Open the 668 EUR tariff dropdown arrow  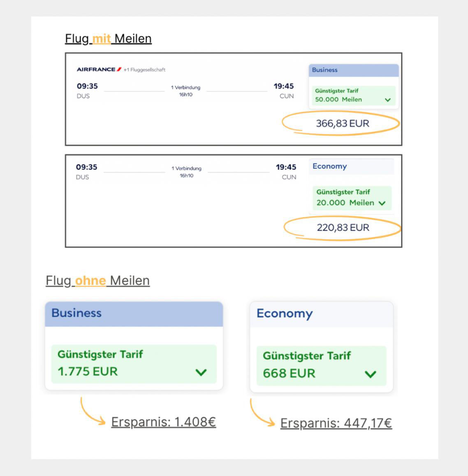click(370, 374)
